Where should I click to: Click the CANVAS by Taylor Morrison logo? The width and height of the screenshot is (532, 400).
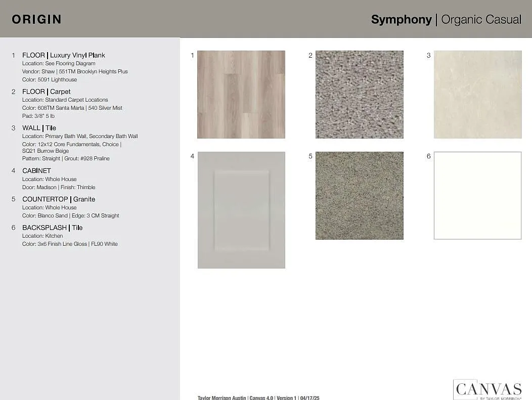pyautogui.click(x=487, y=389)
